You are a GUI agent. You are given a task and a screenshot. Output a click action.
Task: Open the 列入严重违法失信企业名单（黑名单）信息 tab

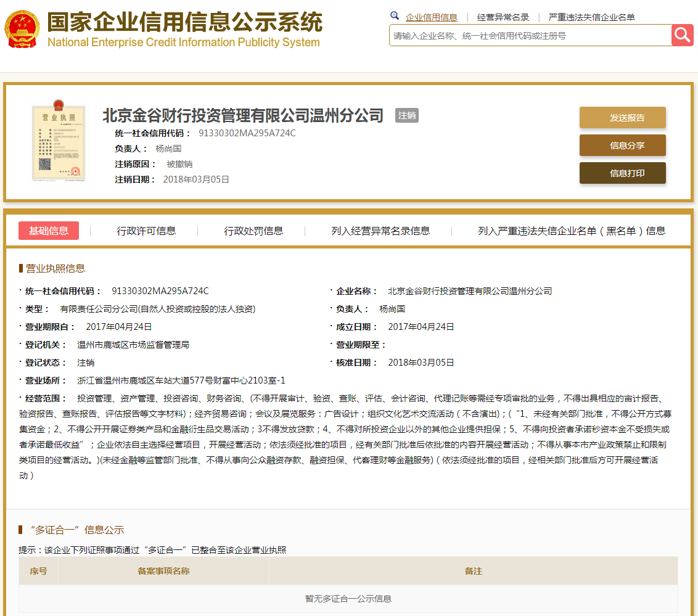[572, 231]
